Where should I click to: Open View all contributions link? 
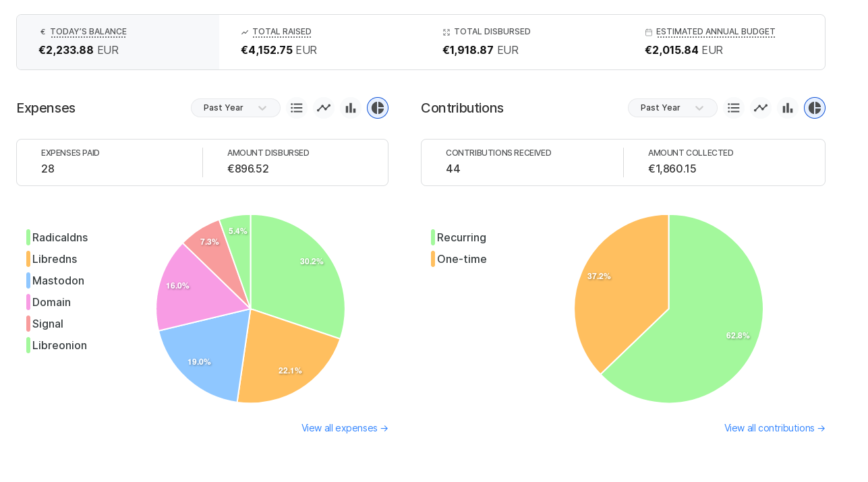[x=774, y=428]
